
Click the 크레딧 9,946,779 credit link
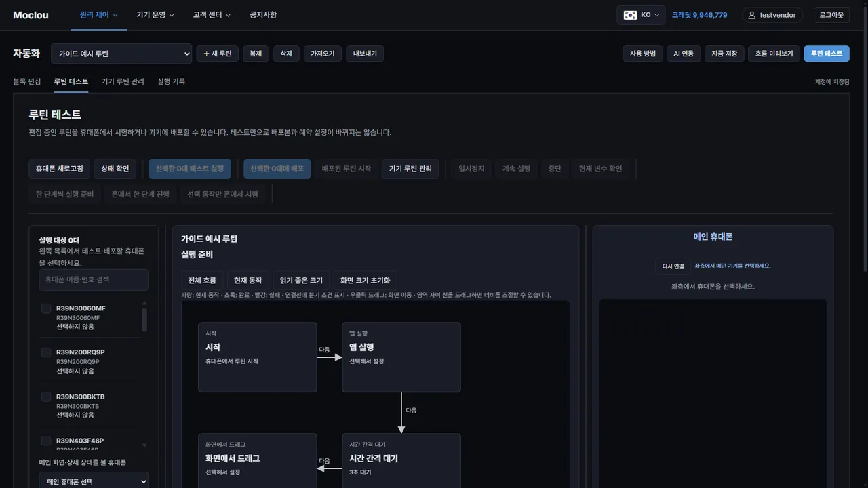(700, 15)
